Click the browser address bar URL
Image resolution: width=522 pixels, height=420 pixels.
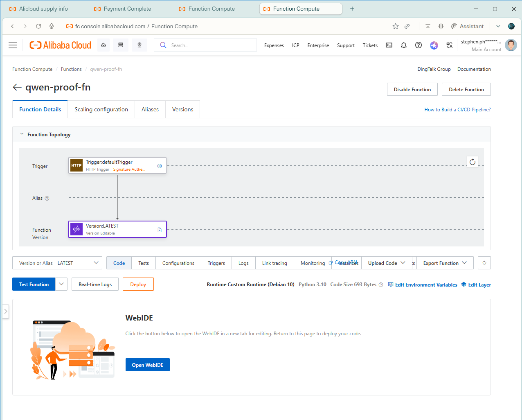(x=136, y=26)
